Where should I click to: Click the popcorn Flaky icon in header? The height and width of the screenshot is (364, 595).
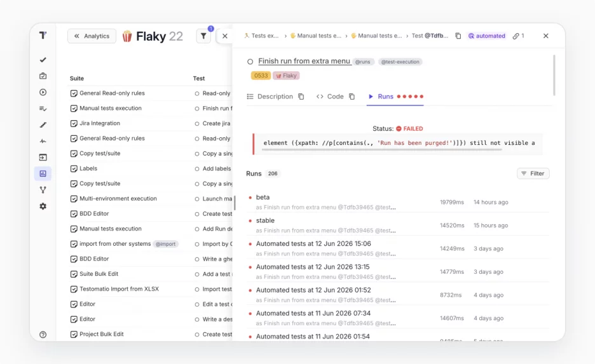(x=127, y=36)
